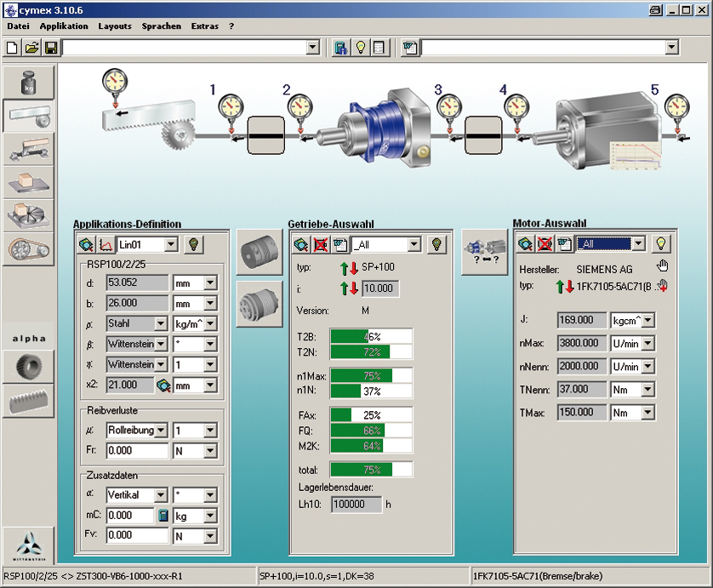The image size is (713, 588).
Task: Expand the Rollreibung friction dropdown
Action: tap(161, 431)
